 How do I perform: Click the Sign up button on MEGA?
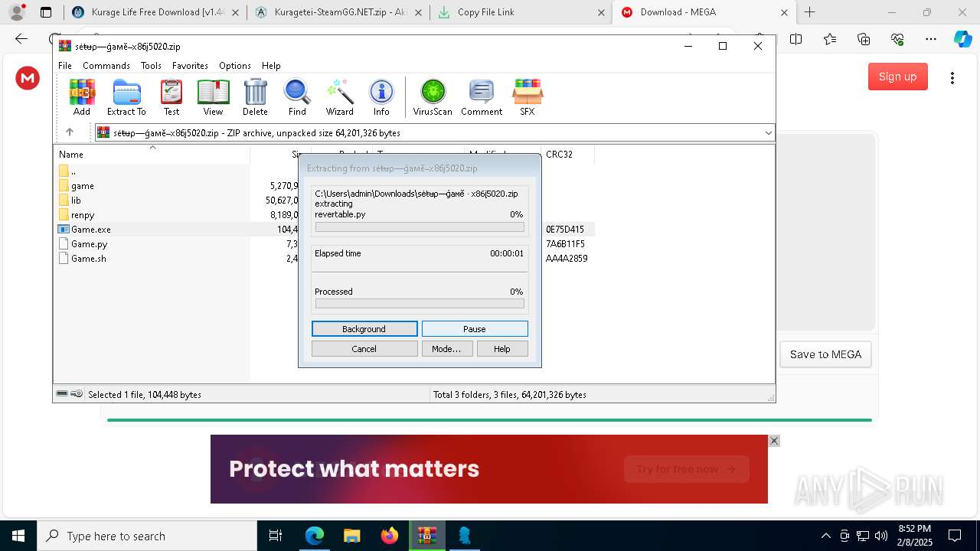(898, 77)
